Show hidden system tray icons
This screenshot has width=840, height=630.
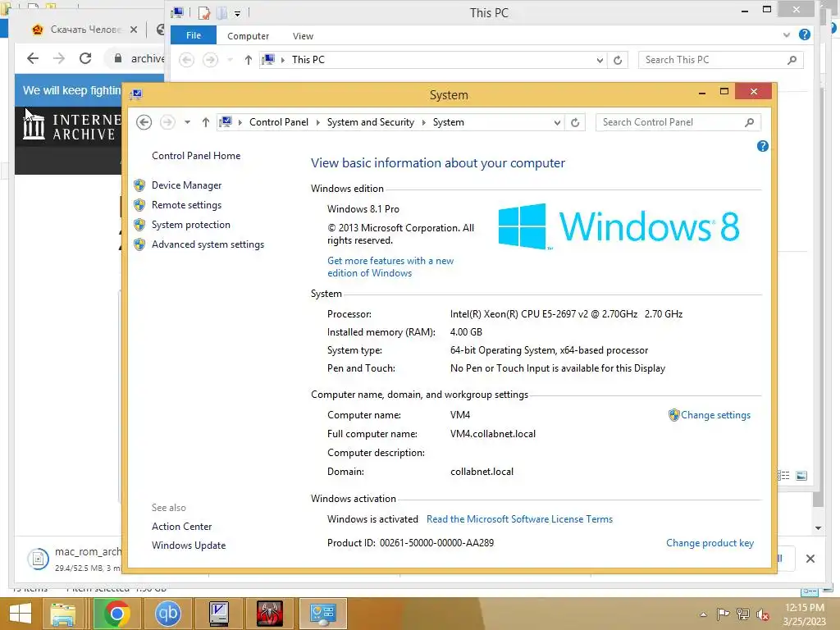click(703, 614)
